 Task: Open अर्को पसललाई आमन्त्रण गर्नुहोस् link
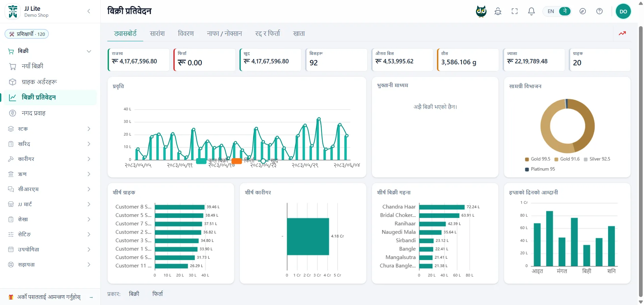click(x=49, y=297)
